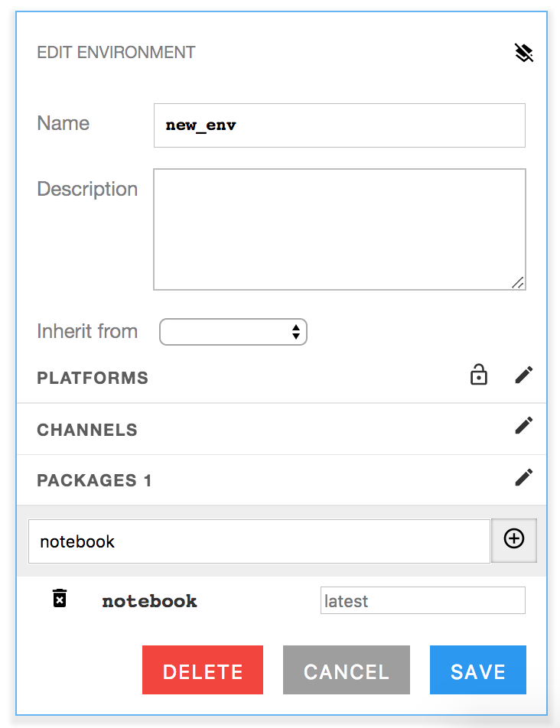Toggle the Platforms lock icon
The height and width of the screenshot is (728, 560).
[x=479, y=375]
